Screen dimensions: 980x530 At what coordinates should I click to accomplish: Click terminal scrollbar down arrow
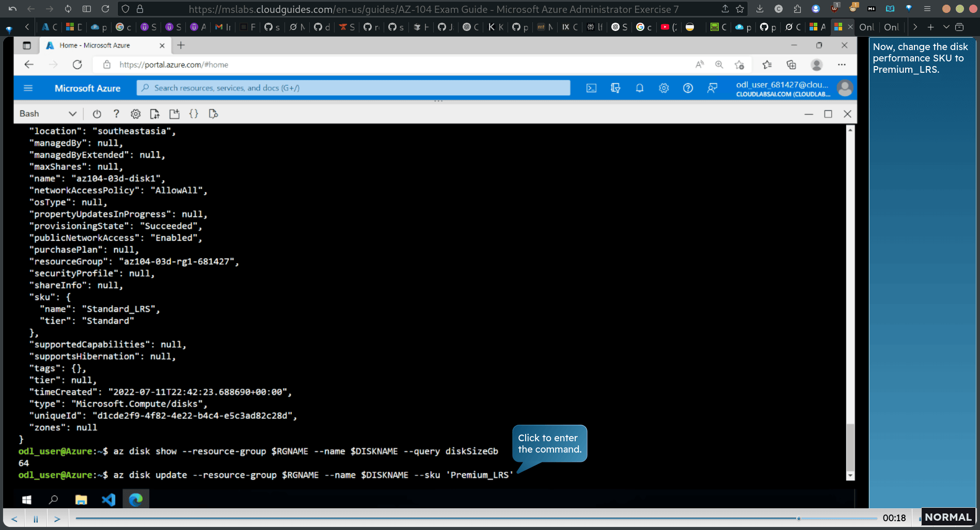(850, 476)
